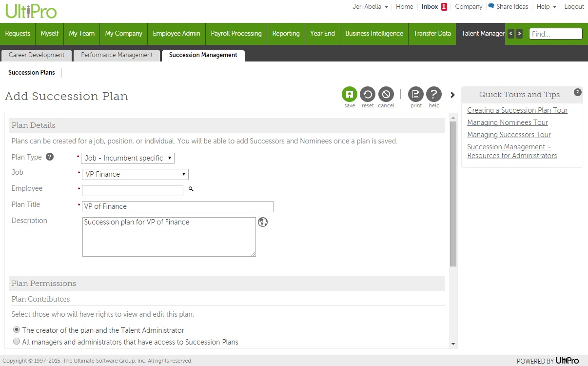588x366 pixels.
Task: Select all managers and administrators option
Action: 17,342
